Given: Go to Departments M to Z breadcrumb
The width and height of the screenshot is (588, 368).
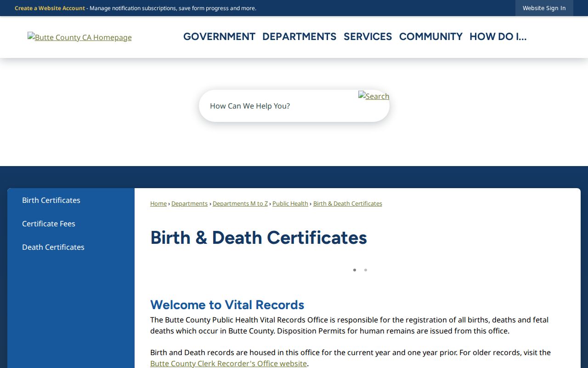Looking at the screenshot, I should (x=240, y=203).
